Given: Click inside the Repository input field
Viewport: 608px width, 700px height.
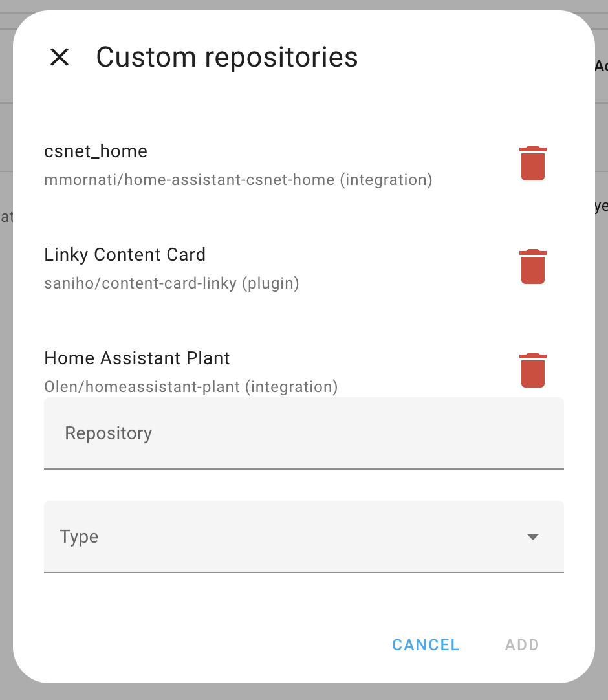Looking at the screenshot, I should click(x=259, y=433).
